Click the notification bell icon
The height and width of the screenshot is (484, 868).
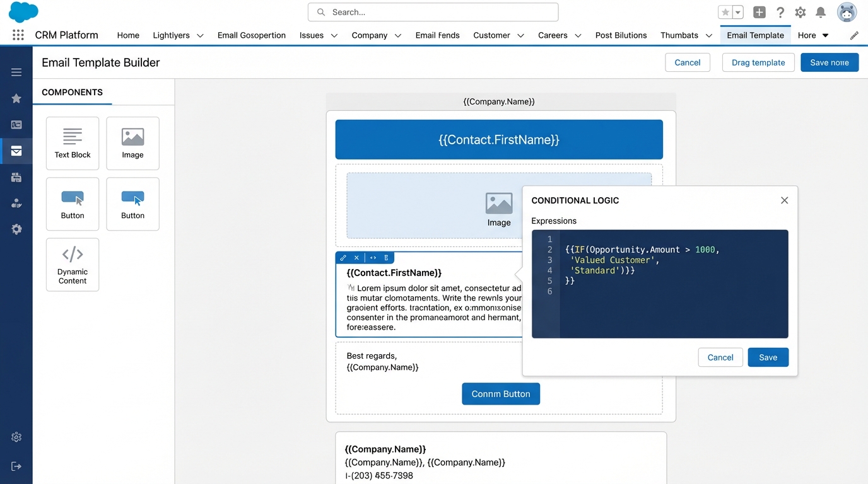tap(821, 12)
